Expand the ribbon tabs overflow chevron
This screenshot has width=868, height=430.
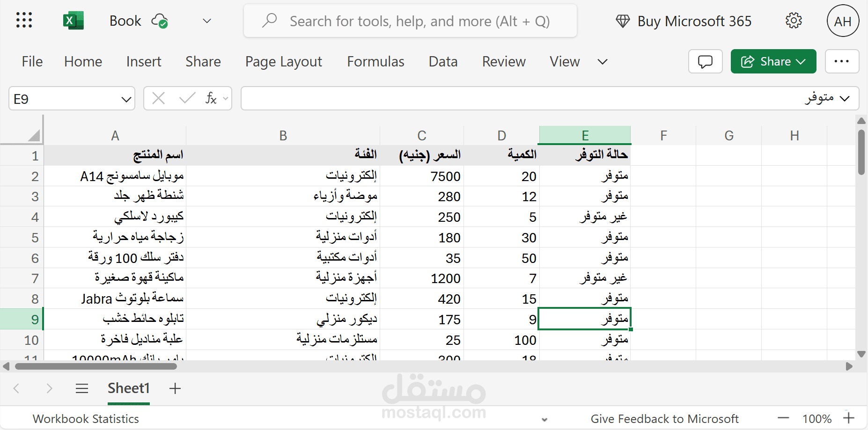(603, 62)
